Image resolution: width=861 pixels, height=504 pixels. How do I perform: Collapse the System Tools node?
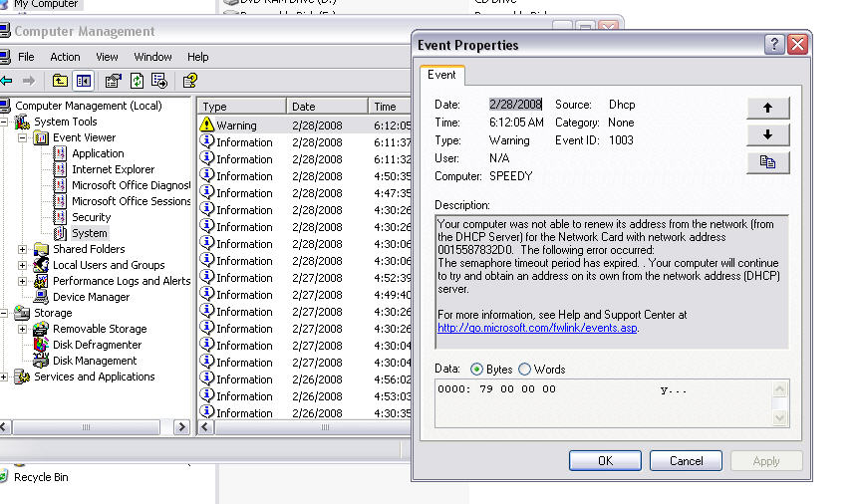coord(4,122)
